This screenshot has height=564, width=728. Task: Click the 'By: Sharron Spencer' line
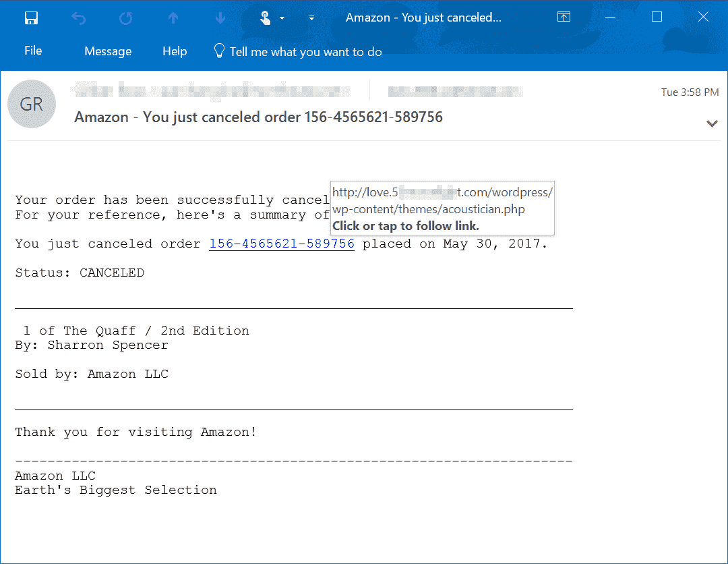92,345
